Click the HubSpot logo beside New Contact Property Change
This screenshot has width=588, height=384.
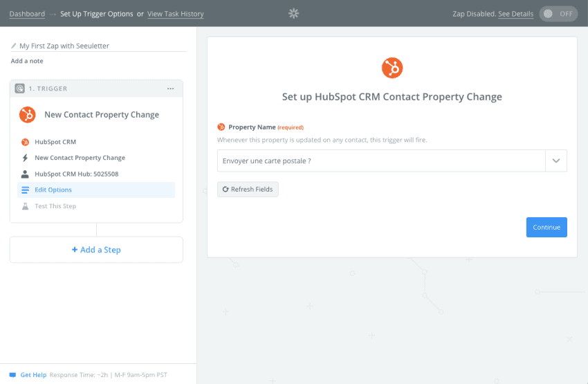[x=28, y=115]
